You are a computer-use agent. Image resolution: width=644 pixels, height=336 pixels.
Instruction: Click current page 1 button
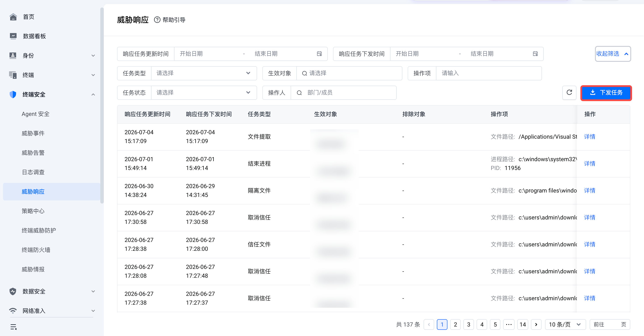pos(442,325)
